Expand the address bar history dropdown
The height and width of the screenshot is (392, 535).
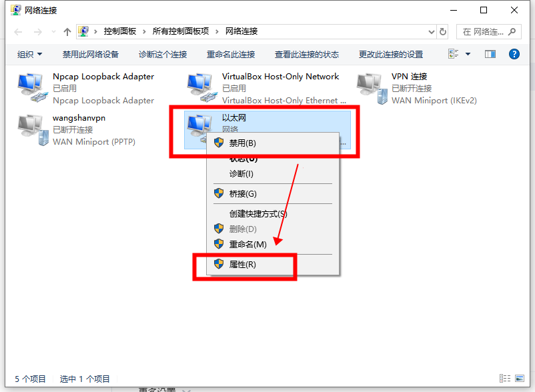click(x=432, y=32)
